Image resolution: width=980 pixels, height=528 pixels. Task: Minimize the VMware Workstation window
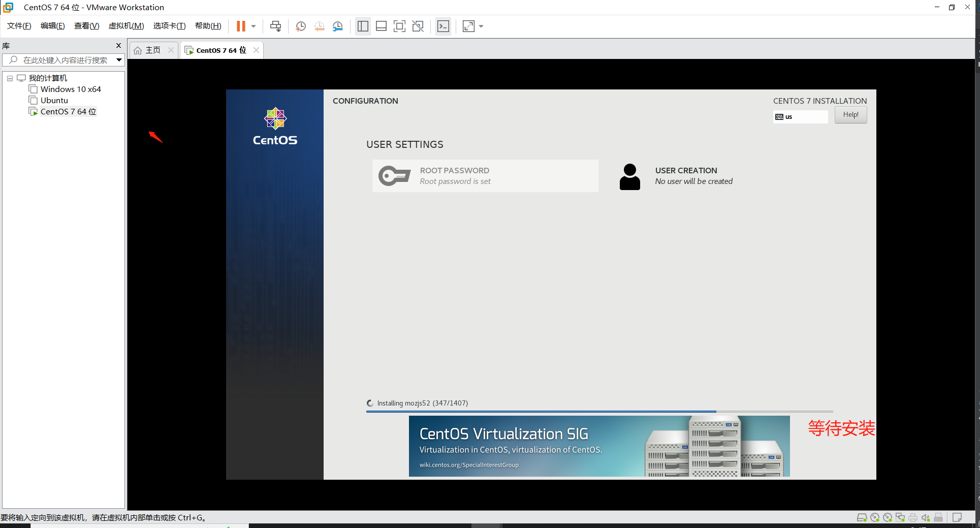(937, 7)
